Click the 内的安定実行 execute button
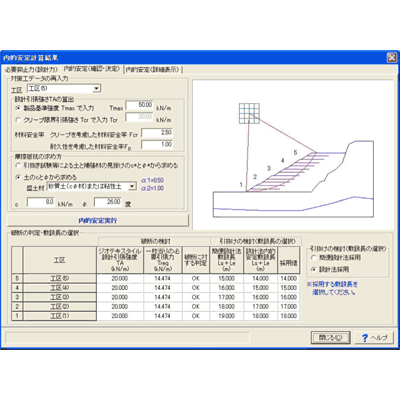The height and width of the screenshot is (400, 400). pos(98,220)
